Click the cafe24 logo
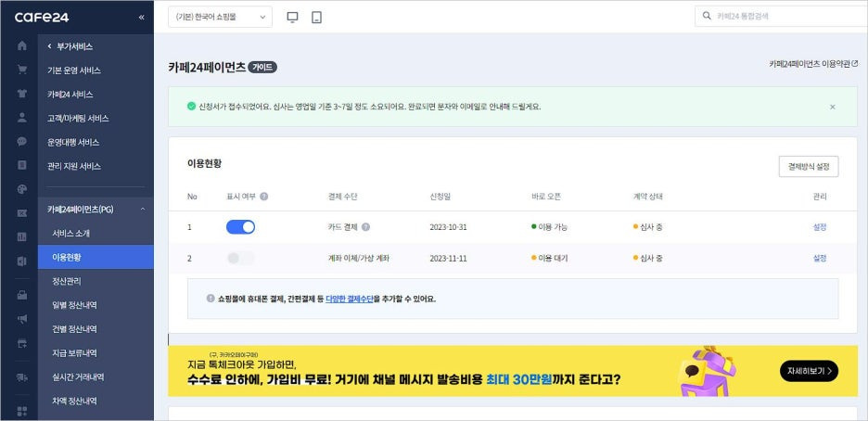 (x=42, y=17)
